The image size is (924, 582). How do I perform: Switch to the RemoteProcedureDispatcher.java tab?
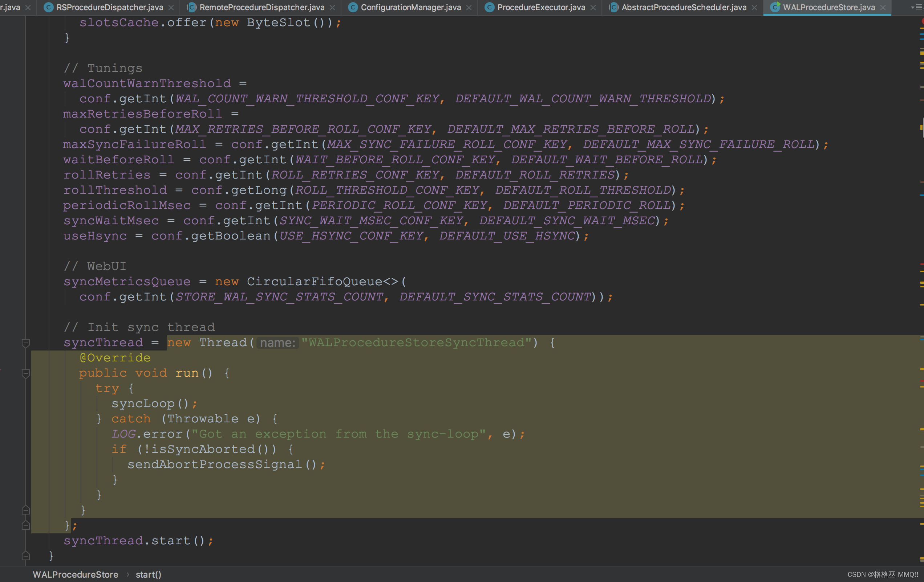point(262,7)
